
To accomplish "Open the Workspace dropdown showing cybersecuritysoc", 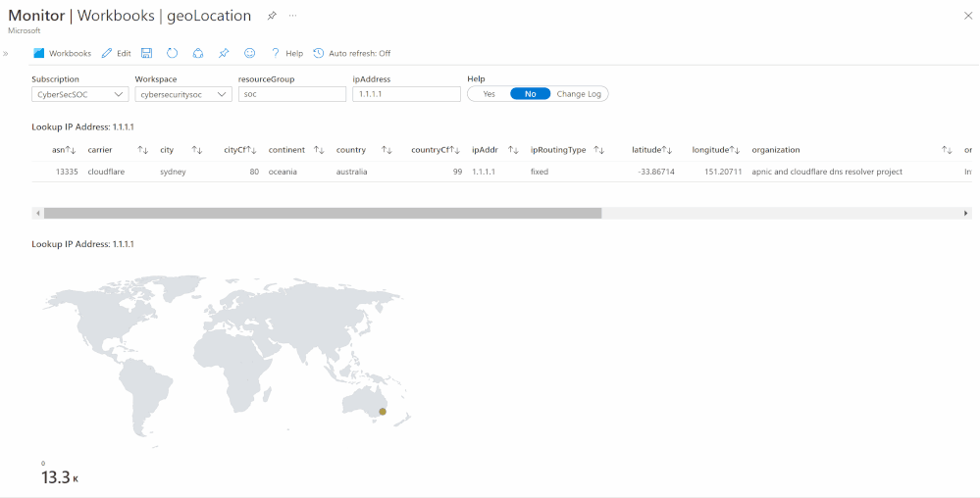I will 183,94.
